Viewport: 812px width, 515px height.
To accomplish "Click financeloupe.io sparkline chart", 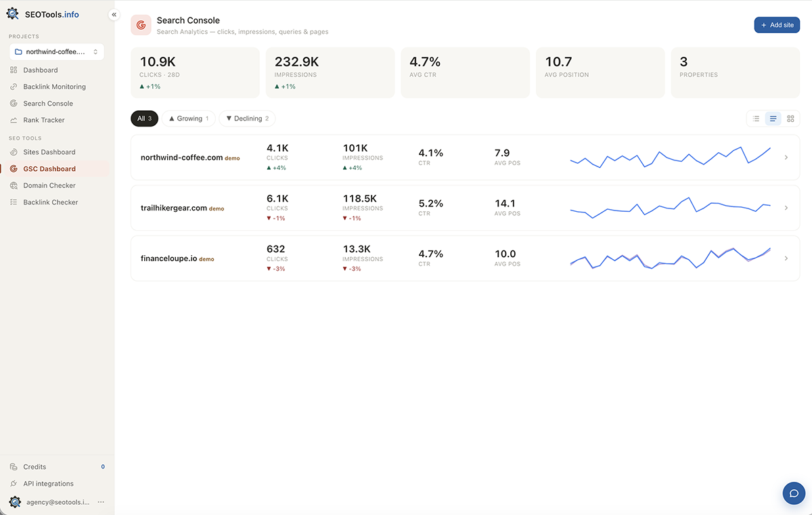I will [x=671, y=259].
